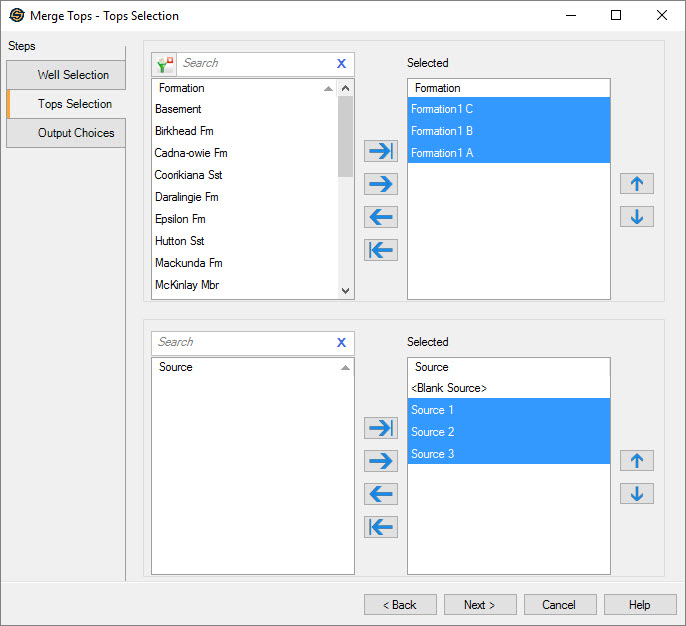
Task: Click the Next button
Action: click(478, 605)
